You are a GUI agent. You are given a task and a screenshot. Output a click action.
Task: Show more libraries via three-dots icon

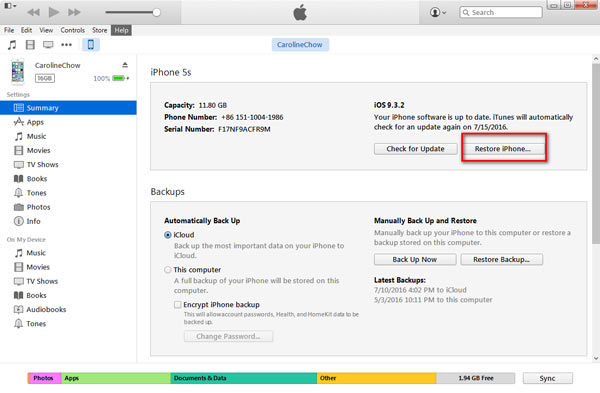point(66,45)
